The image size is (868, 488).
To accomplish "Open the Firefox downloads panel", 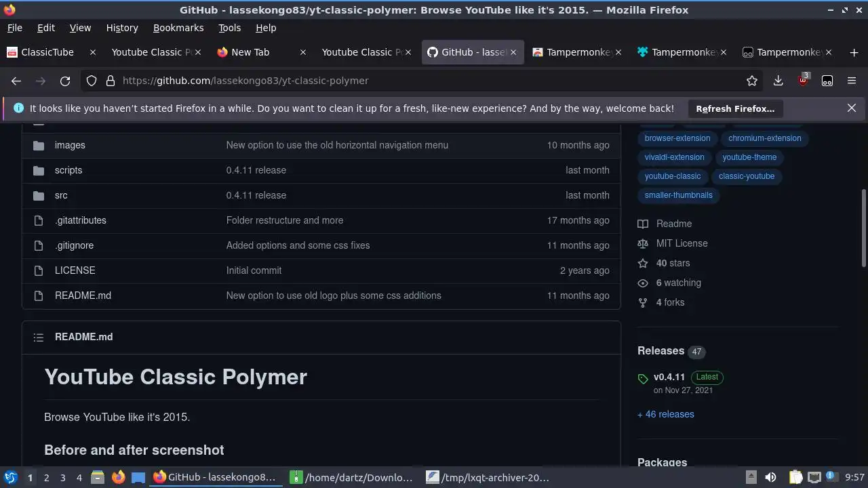I will pos(778,81).
